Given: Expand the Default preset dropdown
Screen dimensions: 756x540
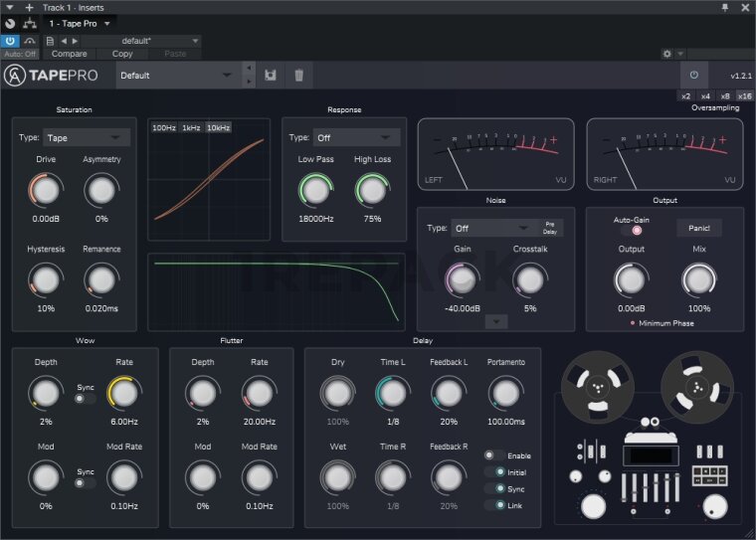Looking at the screenshot, I should [177, 75].
